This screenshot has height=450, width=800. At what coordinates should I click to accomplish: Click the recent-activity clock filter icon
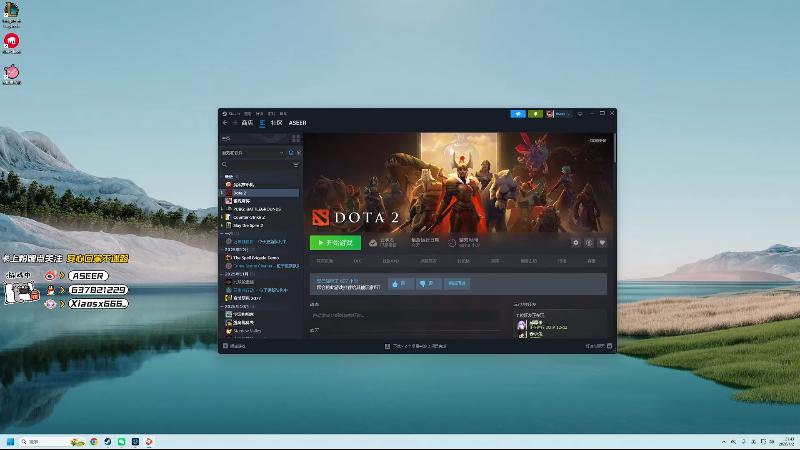click(291, 153)
